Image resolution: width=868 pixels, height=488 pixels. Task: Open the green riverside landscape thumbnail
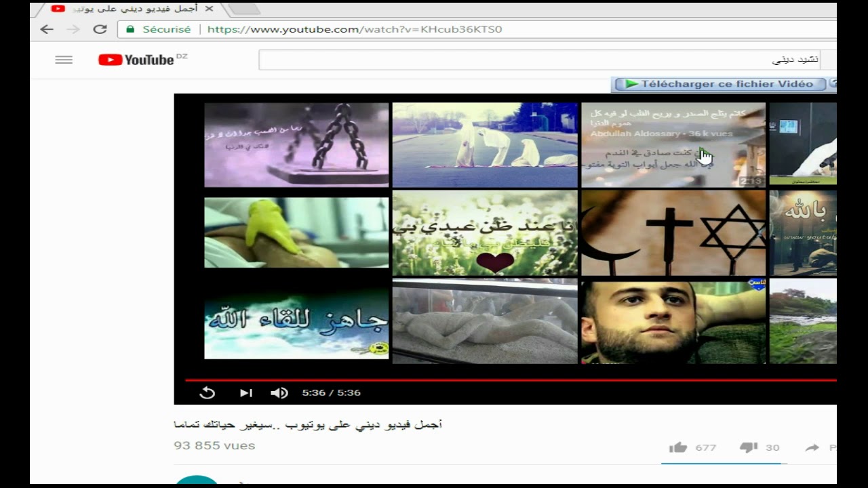(803, 321)
